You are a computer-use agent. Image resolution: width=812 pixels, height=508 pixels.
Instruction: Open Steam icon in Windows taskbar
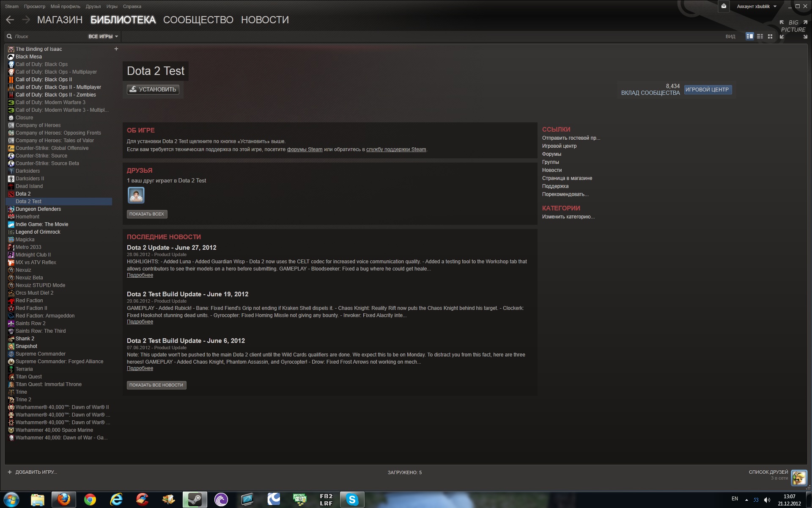(195, 500)
